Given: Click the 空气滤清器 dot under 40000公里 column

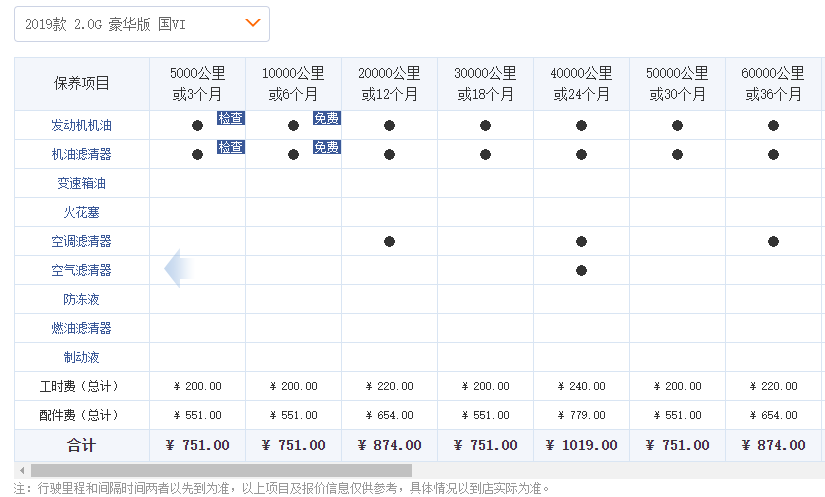Looking at the screenshot, I should pyautogui.click(x=581, y=270).
